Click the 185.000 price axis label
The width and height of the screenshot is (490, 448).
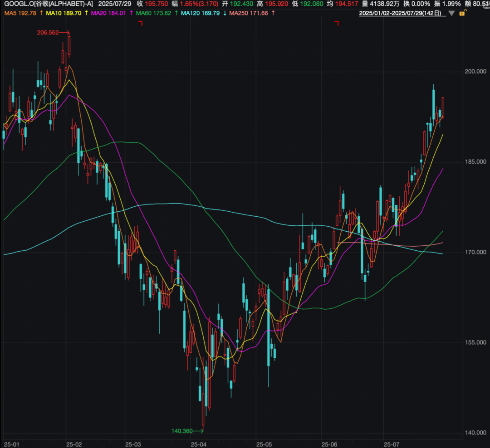[x=475, y=162]
